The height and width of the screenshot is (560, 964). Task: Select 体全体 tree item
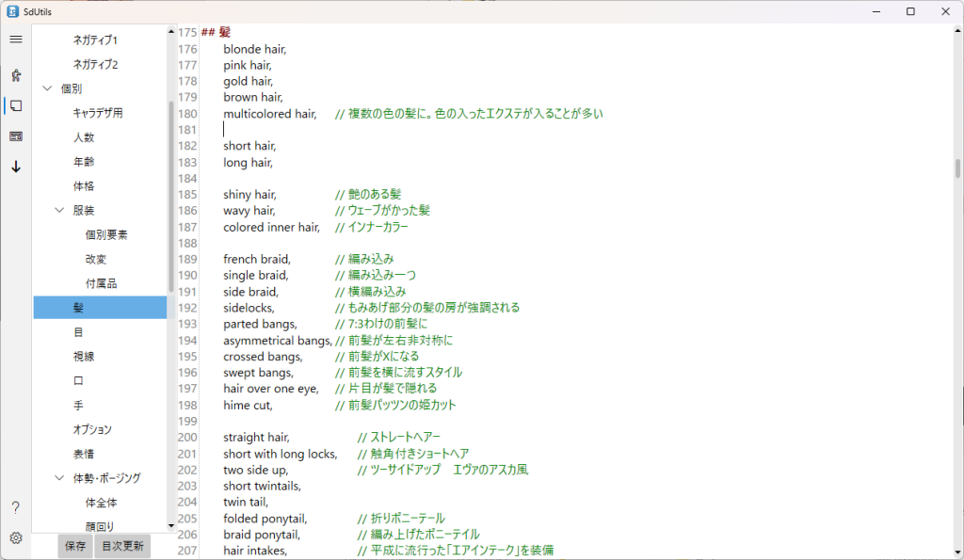pos(101,503)
